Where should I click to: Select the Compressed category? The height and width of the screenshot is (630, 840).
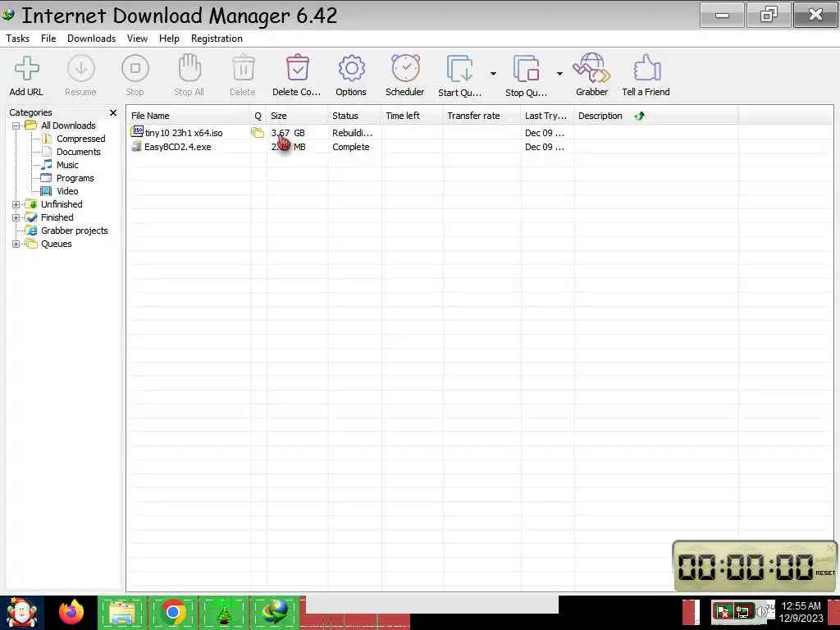pos(81,139)
